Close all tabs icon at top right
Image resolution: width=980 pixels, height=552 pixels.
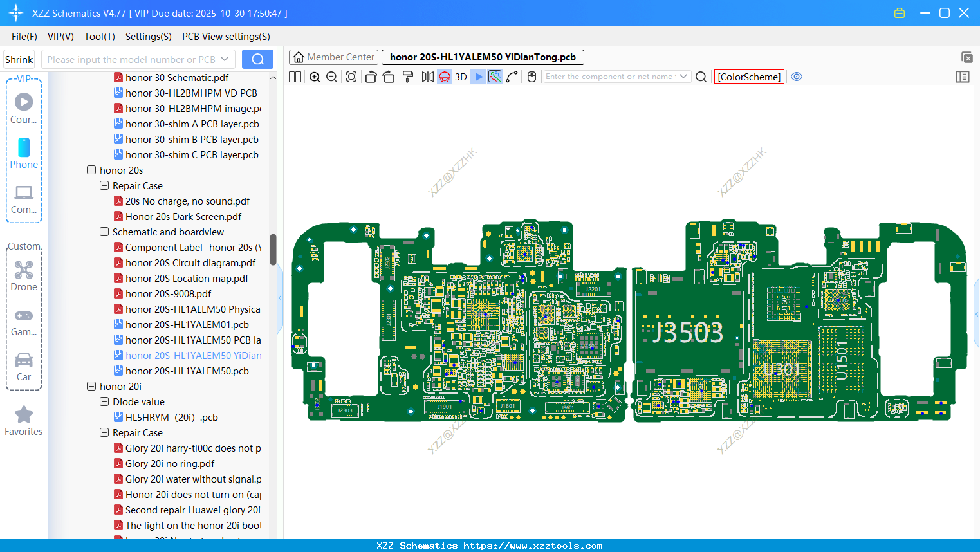tap(966, 57)
